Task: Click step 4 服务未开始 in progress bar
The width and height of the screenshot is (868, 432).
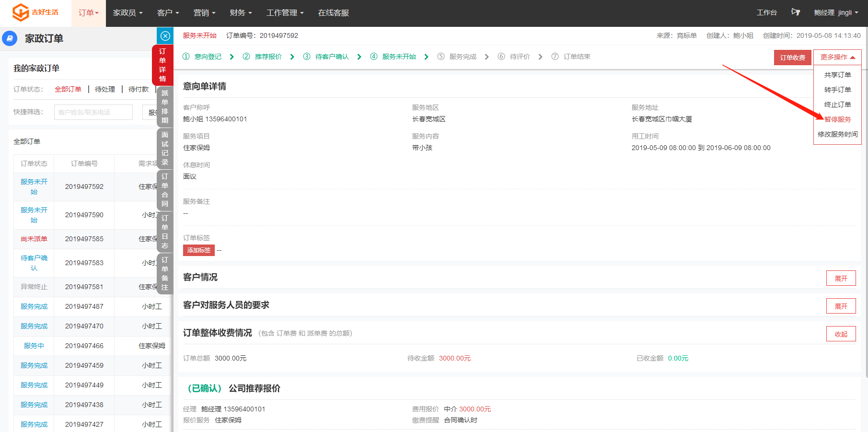Action: click(x=393, y=57)
